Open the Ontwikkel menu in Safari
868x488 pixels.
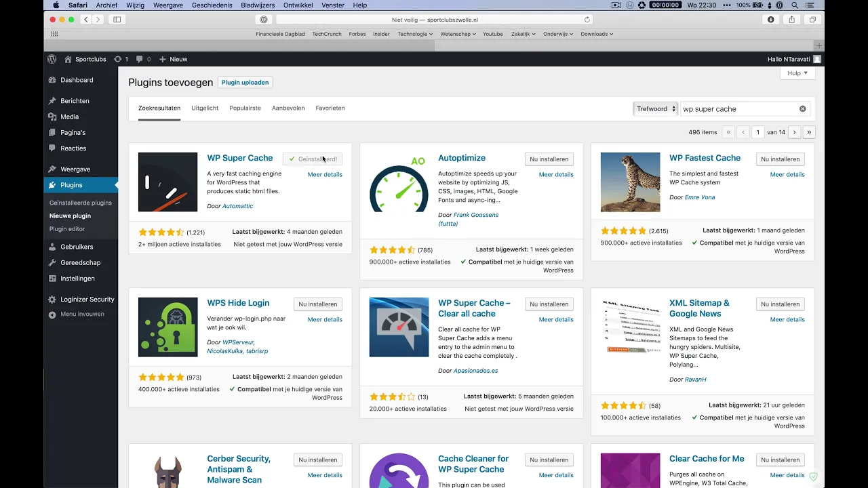point(298,5)
